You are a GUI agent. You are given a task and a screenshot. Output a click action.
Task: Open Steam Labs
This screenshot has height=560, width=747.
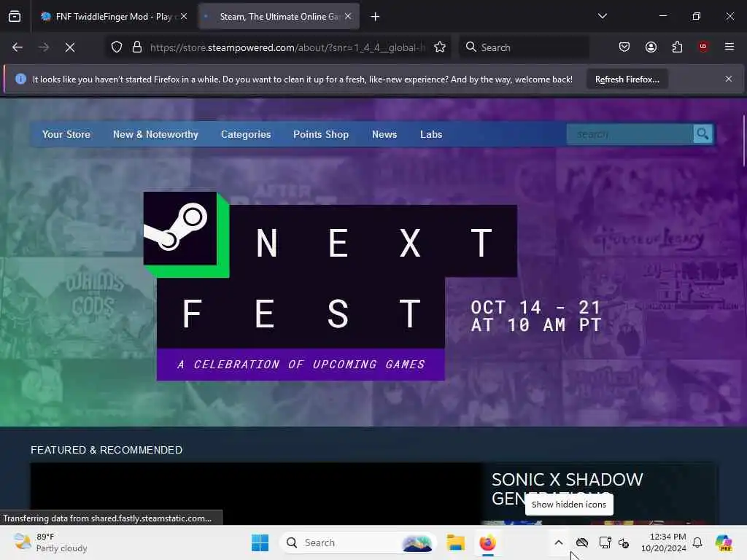tap(431, 135)
